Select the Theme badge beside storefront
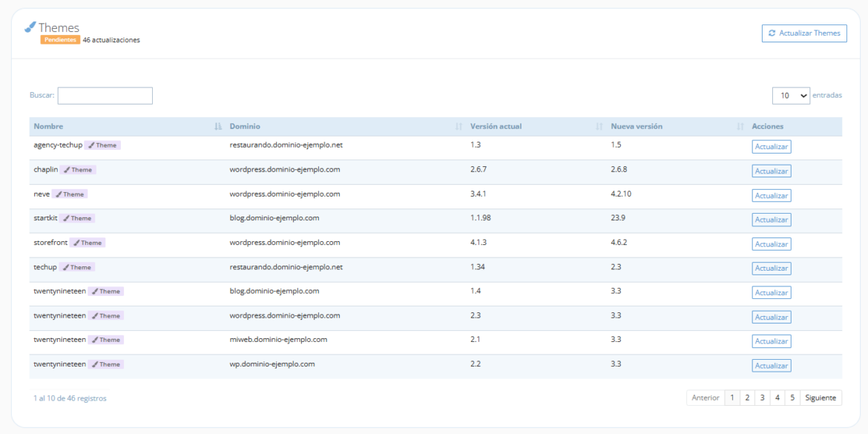Viewport: 868px width, 434px height. point(88,243)
